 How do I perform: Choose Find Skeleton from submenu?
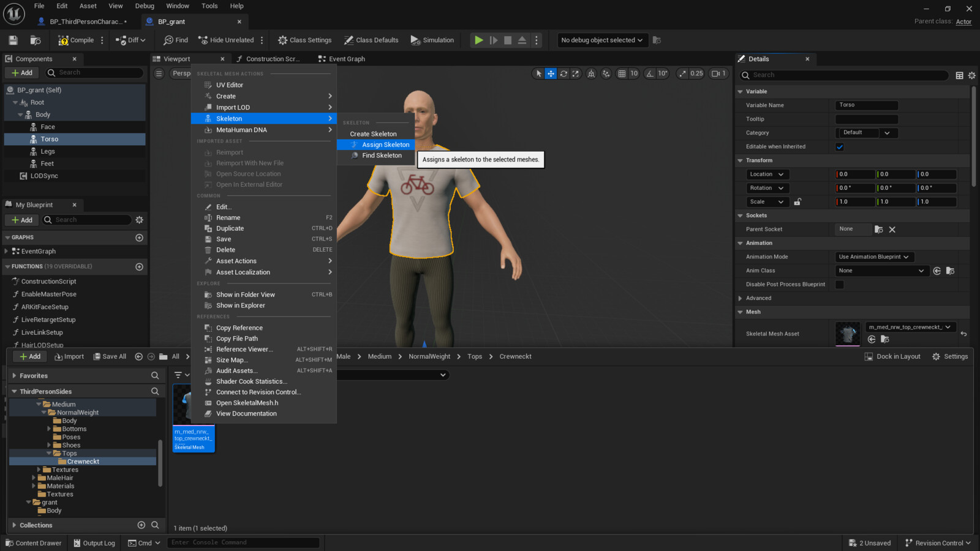[376, 156]
